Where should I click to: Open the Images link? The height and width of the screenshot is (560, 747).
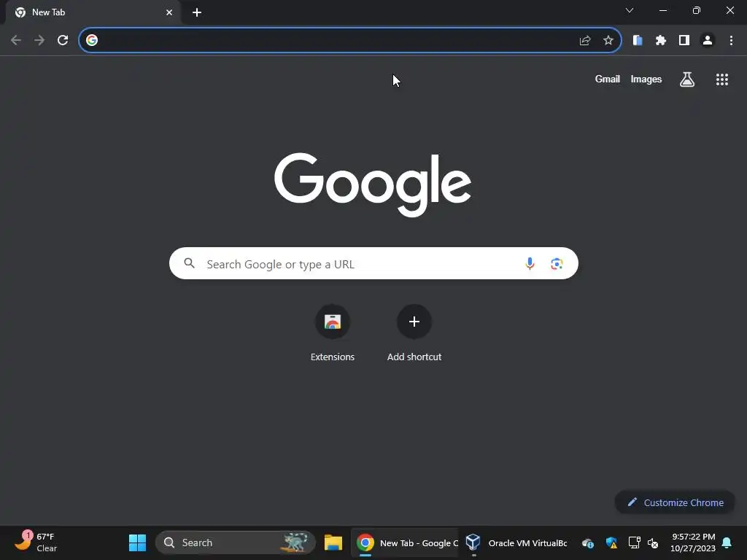pyautogui.click(x=646, y=79)
